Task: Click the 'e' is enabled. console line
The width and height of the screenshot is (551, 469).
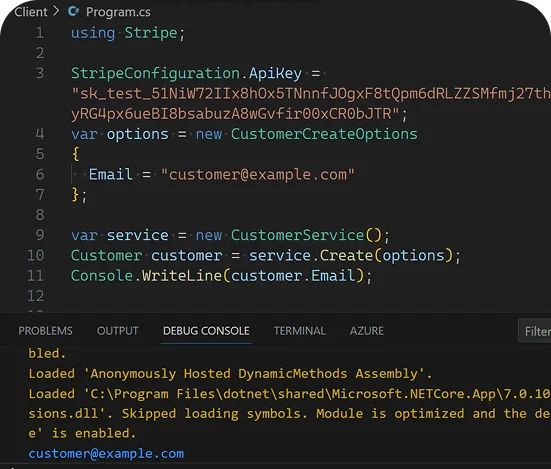Action: [82, 434]
